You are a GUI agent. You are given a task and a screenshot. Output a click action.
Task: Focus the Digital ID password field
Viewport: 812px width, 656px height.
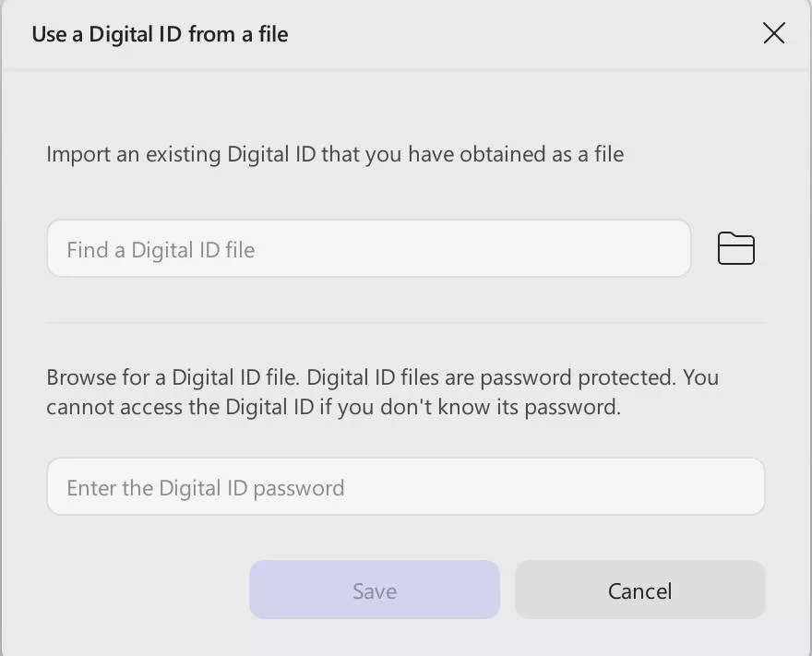pyautogui.click(x=406, y=487)
